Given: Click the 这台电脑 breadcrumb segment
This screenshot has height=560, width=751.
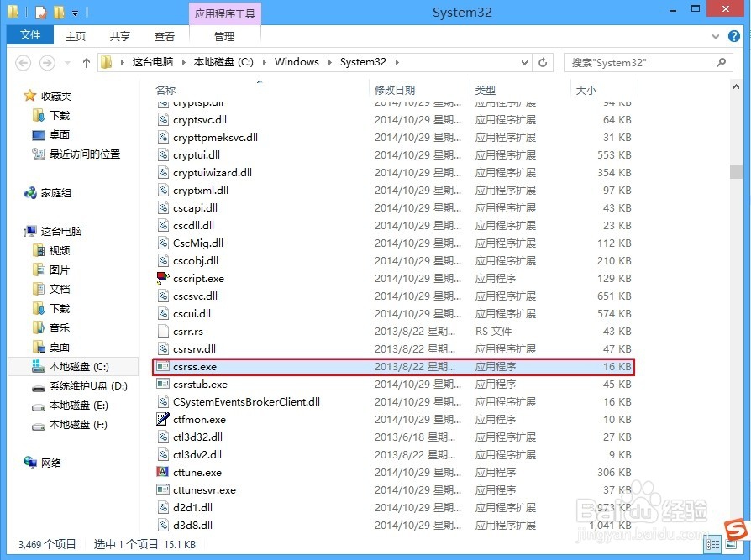Looking at the screenshot, I should pyautogui.click(x=153, y=62).
